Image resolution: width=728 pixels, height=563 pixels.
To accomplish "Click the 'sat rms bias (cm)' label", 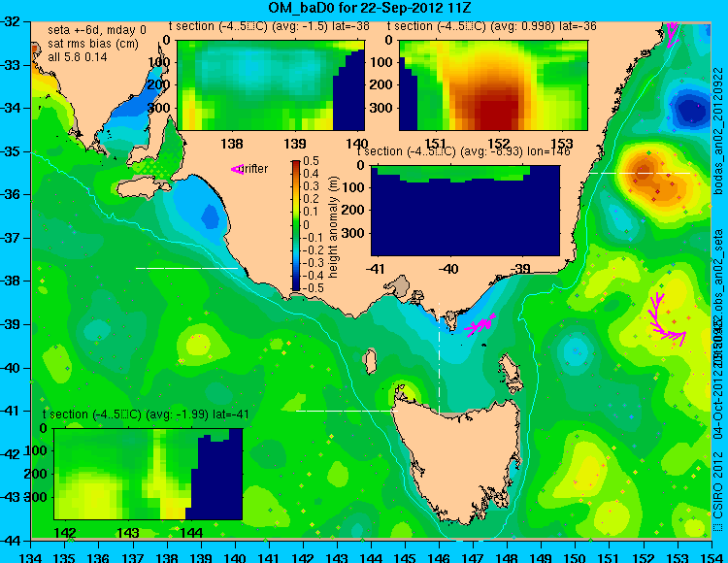I will point(93,44).
